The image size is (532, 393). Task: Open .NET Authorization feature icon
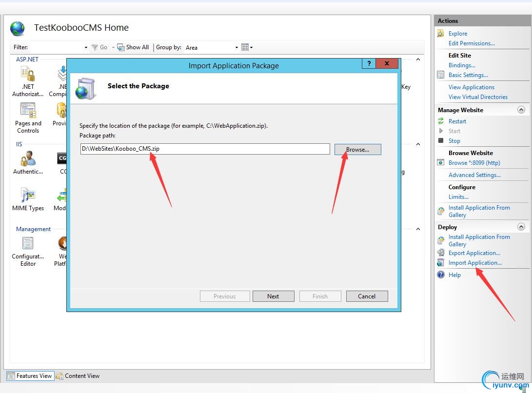click(28, 74)
